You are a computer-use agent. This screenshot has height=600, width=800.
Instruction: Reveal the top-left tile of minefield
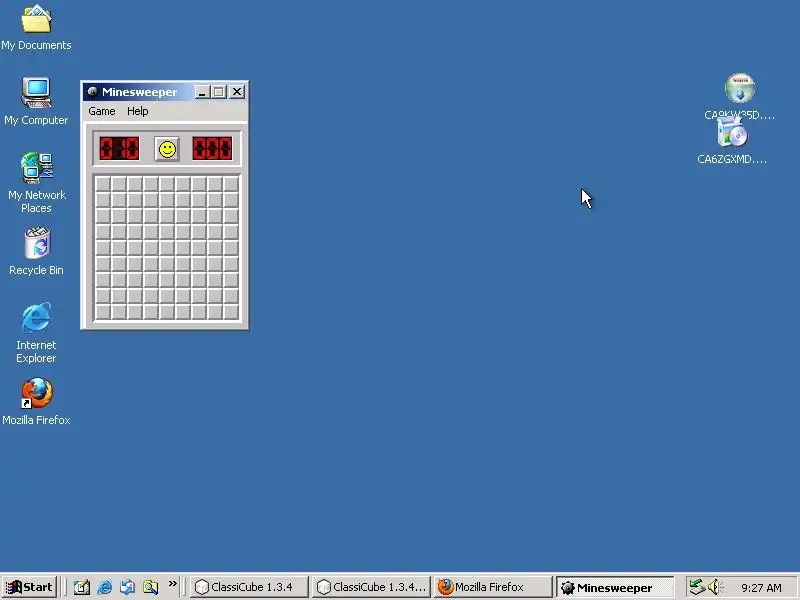[103, 184]
